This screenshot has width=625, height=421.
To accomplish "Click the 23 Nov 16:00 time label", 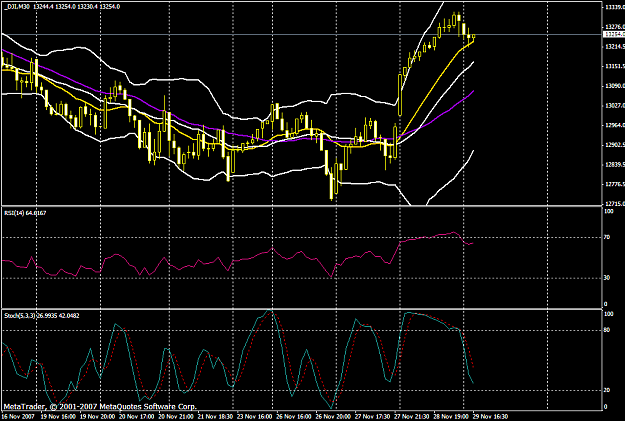I will click(254, 417).
